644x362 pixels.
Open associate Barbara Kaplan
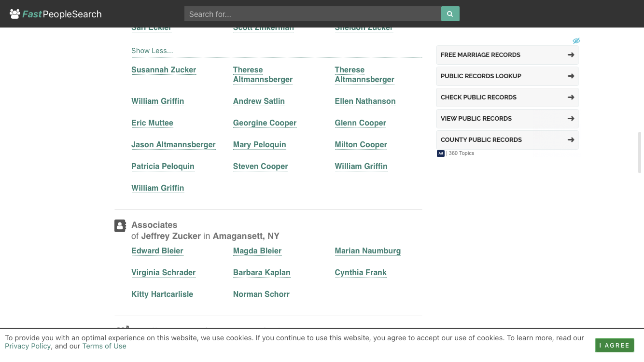262,272
